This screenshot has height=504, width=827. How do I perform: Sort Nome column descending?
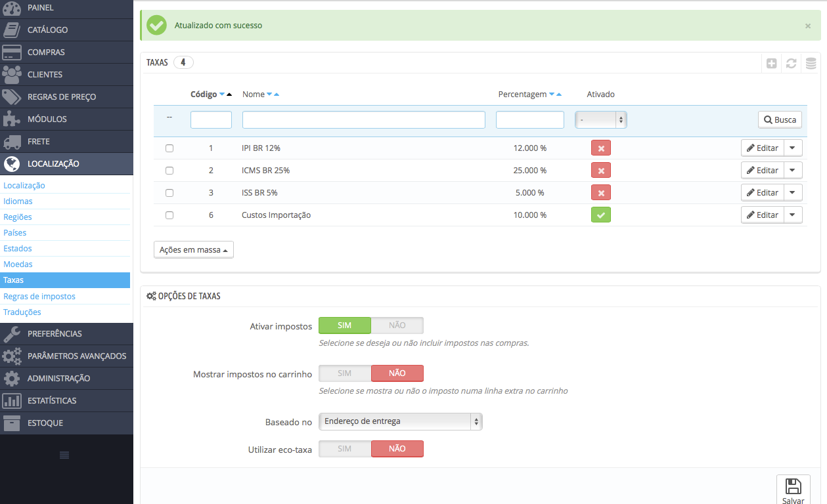click(x=269, y=94)
